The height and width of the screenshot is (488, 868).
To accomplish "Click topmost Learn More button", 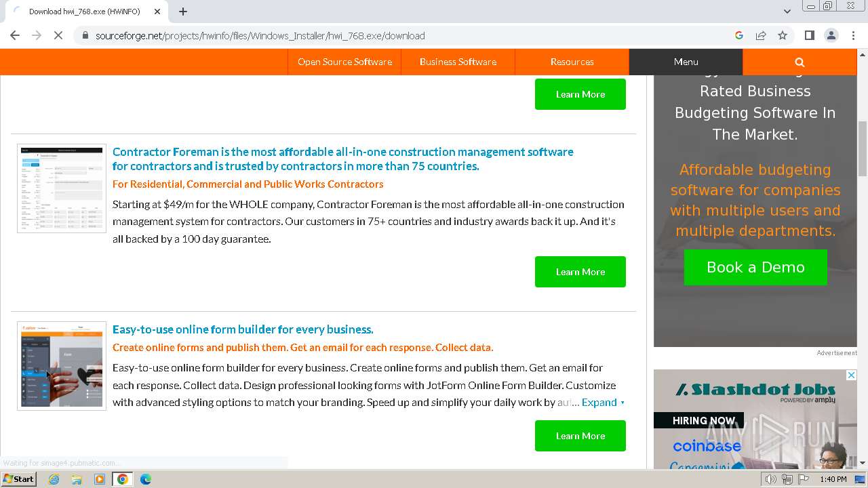I will point(580,94).
